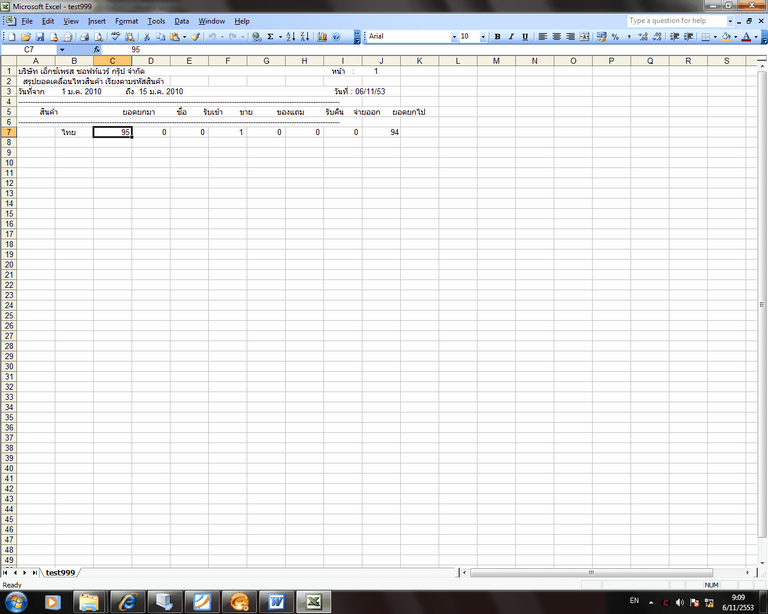This screenshot has height=614, width=768.
Task: Select column C header
Action: (112, 61)
